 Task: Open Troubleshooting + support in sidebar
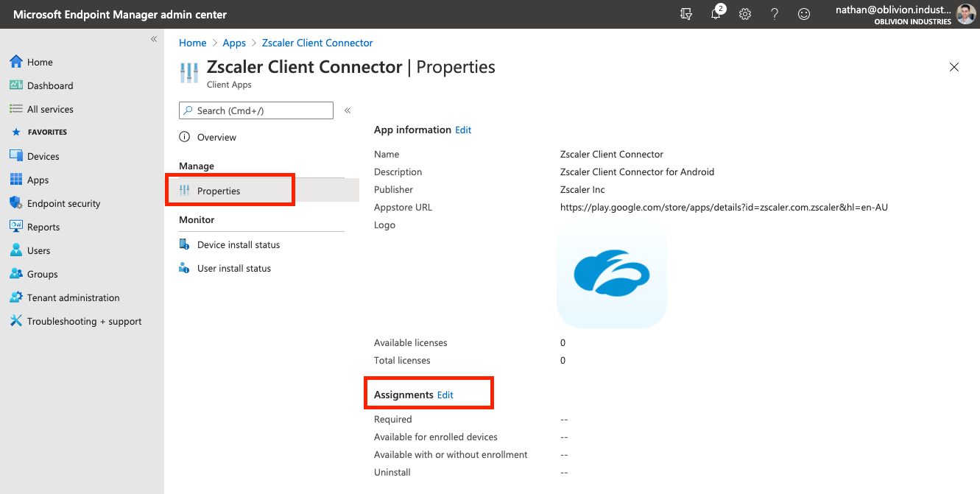point(84,321)
